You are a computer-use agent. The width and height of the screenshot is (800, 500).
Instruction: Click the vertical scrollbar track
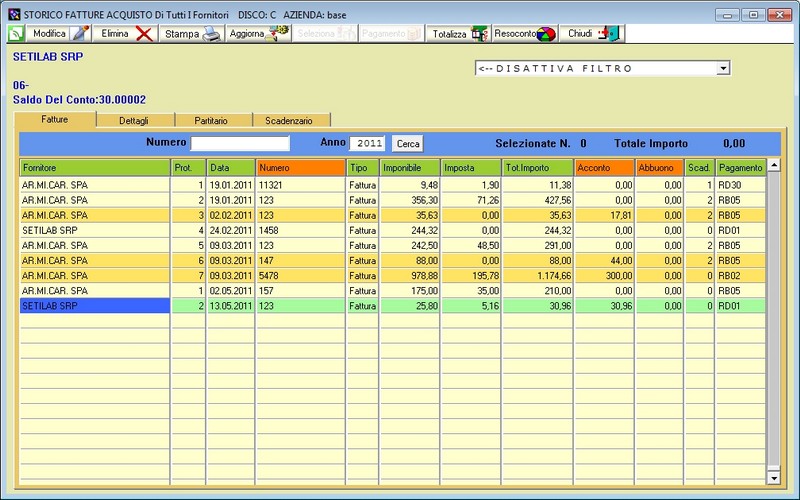tap(774, 321)
